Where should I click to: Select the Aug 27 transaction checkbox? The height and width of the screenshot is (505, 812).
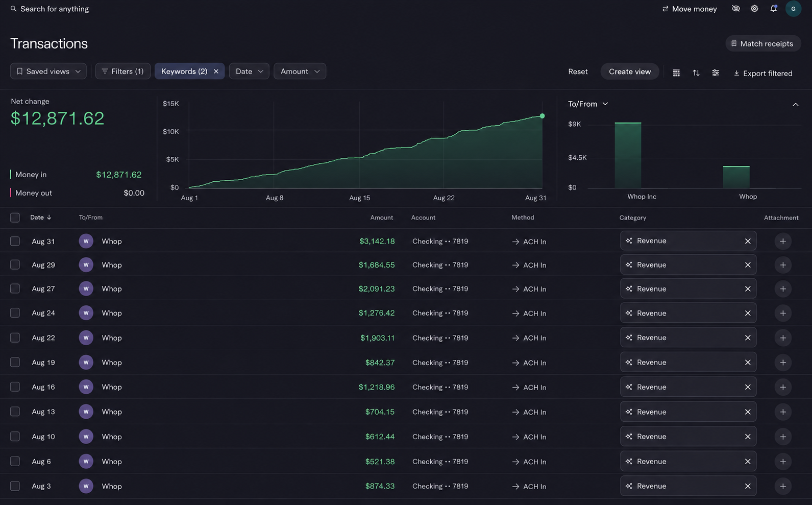[15, 288]
